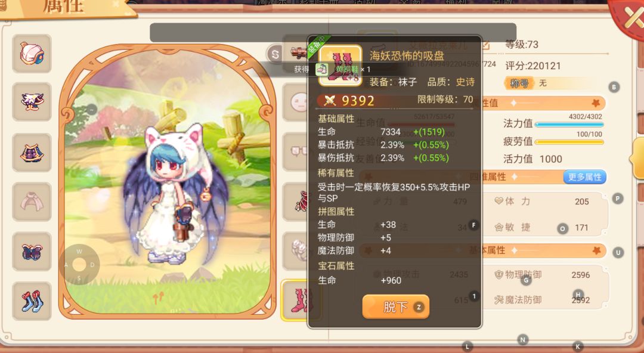Select the helmet equipment slot
The height and width of the screenshot is (353, 644).
click(x=32, y=54)
